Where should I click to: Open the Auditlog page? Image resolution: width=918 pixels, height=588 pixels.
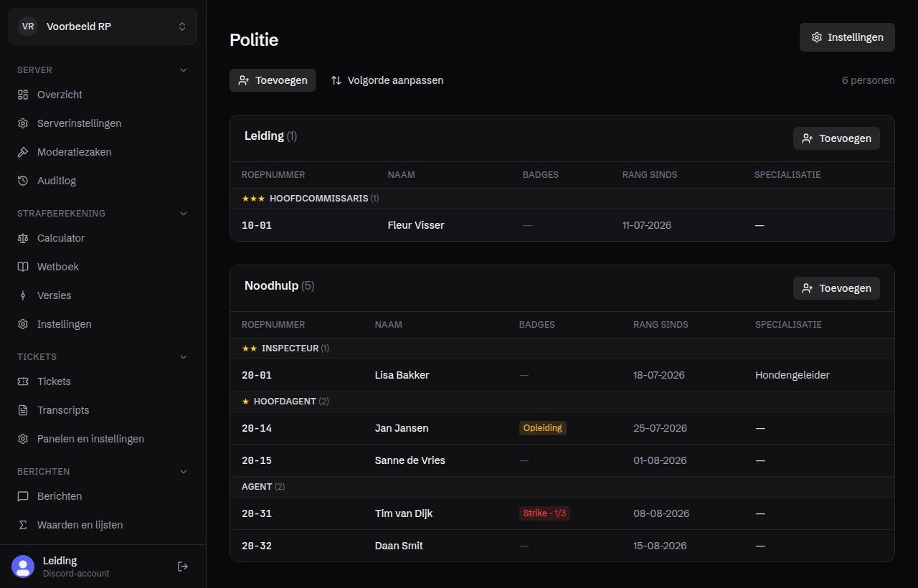103,181
